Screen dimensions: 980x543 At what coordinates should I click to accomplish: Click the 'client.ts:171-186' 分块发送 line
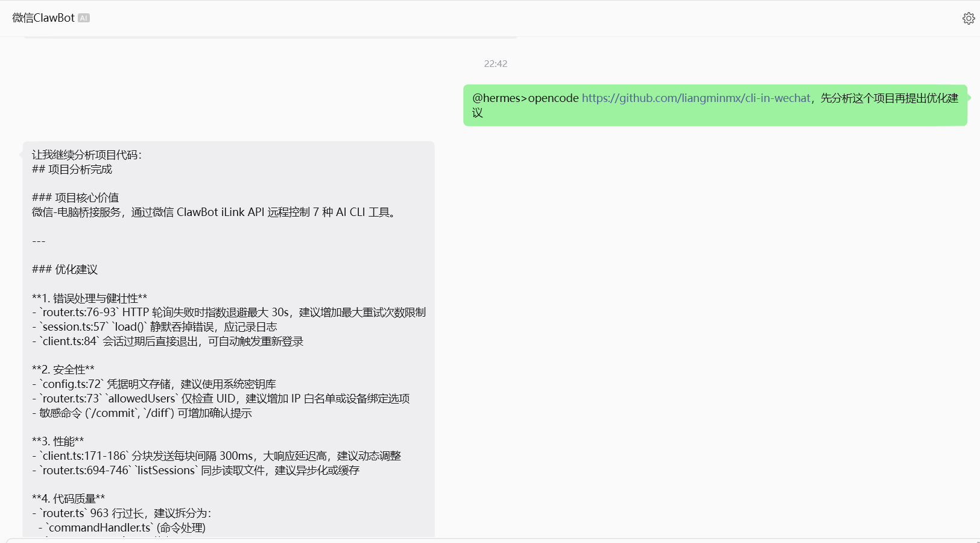click(x=217, y=456)
